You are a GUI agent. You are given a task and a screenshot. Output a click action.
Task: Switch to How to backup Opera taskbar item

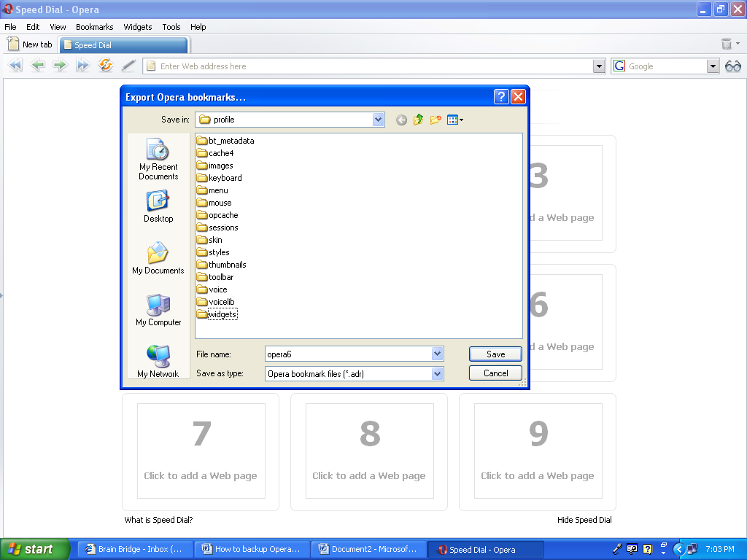[x=252, y=549]
